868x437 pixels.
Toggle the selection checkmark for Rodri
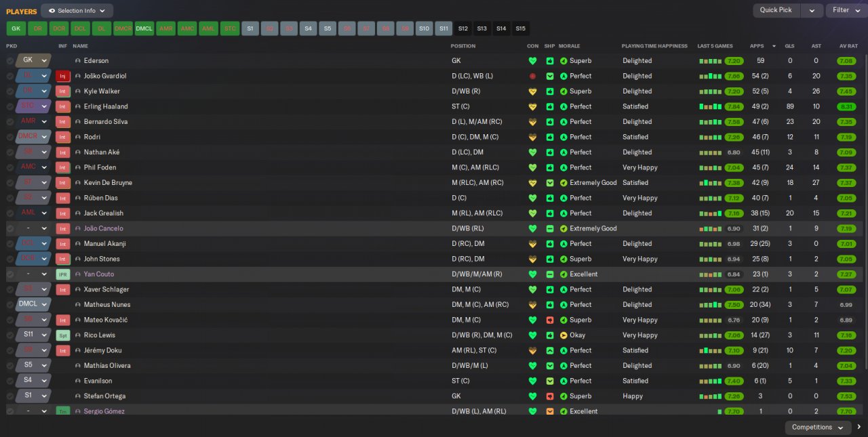click(x=10, y=137)
